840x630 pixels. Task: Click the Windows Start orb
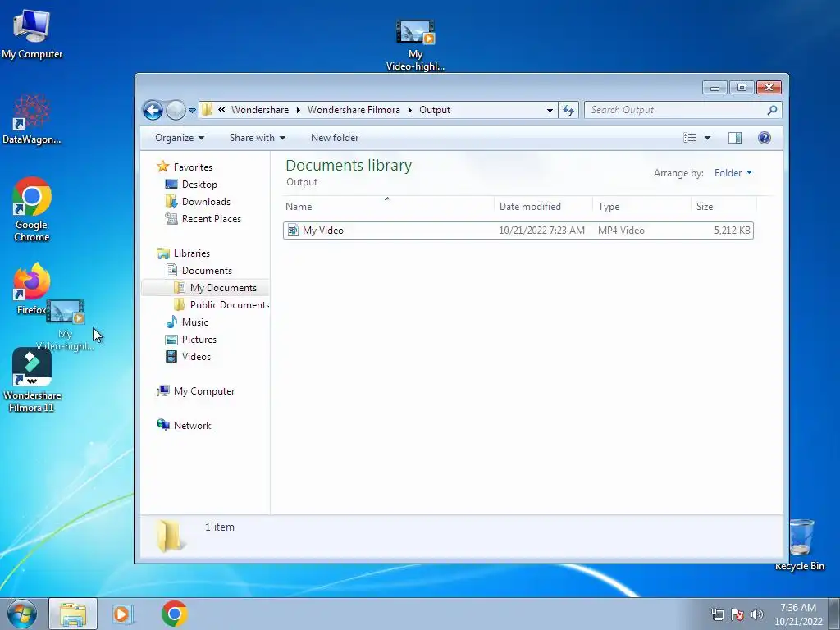(22, 614)
